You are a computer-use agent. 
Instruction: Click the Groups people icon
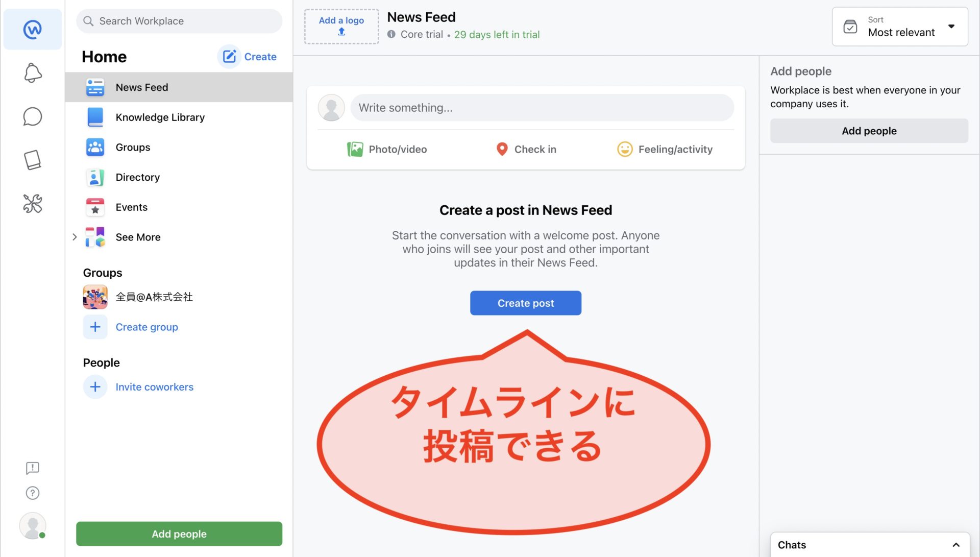tap(95, 147)
